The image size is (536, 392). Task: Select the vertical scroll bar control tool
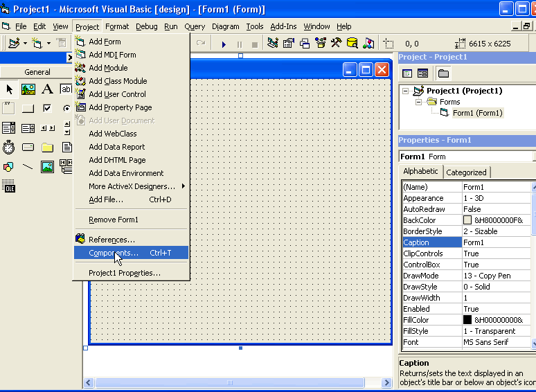pos(66,128)
